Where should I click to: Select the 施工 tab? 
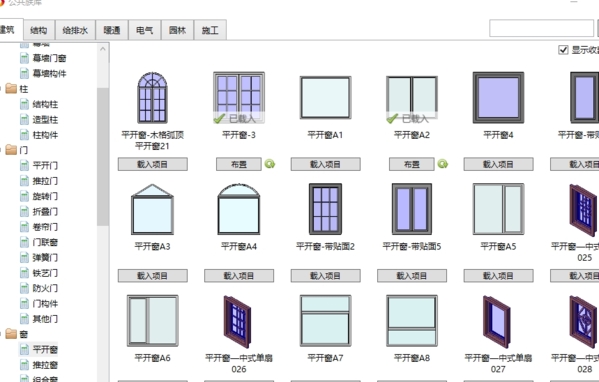pyautogui.click(x=210, y=30)
